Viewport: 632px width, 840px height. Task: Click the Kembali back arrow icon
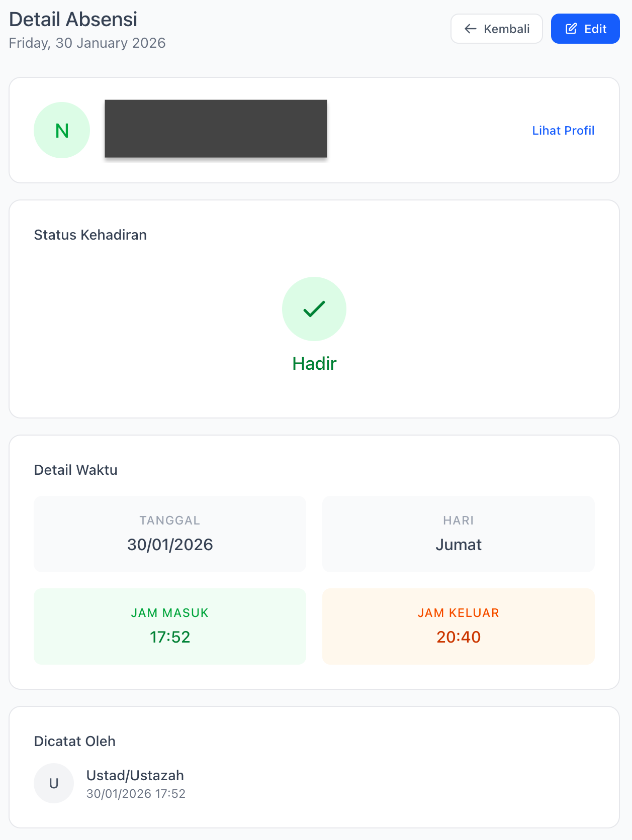tap(470, 29)
